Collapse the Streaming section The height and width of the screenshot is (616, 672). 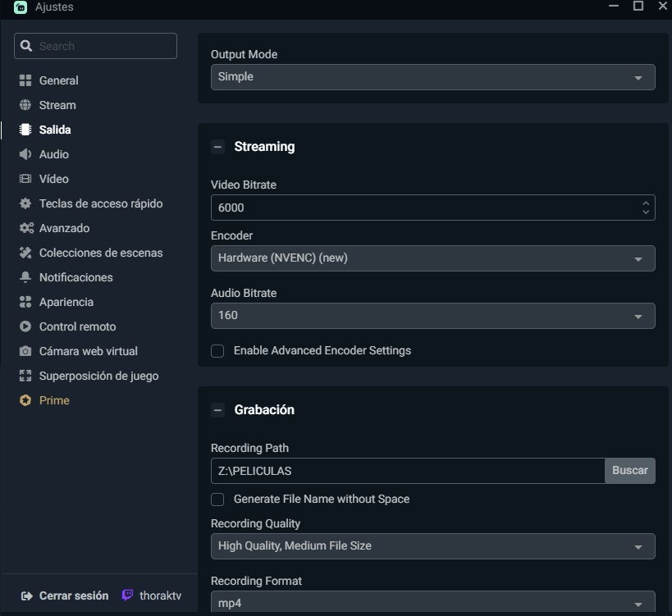point(217,148)
